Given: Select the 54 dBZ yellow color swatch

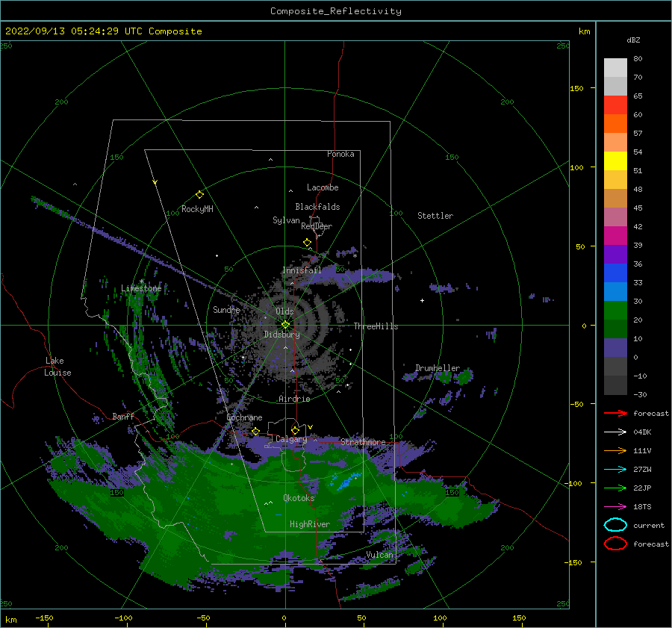Looking at the screenshot, I should coord(615,161).
